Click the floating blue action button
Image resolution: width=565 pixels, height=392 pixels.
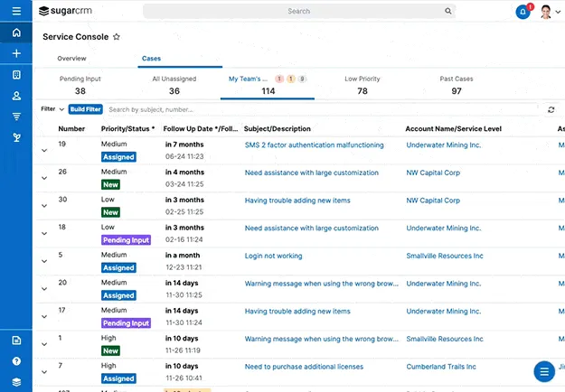[543, 371]
